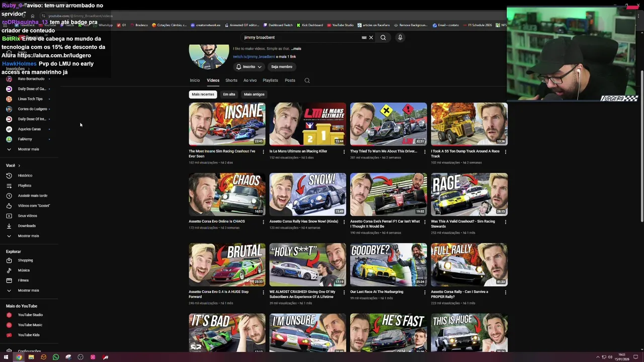644x362 pixels.
Task: Clear the search box with the X icon
Action: click(371, 37)
